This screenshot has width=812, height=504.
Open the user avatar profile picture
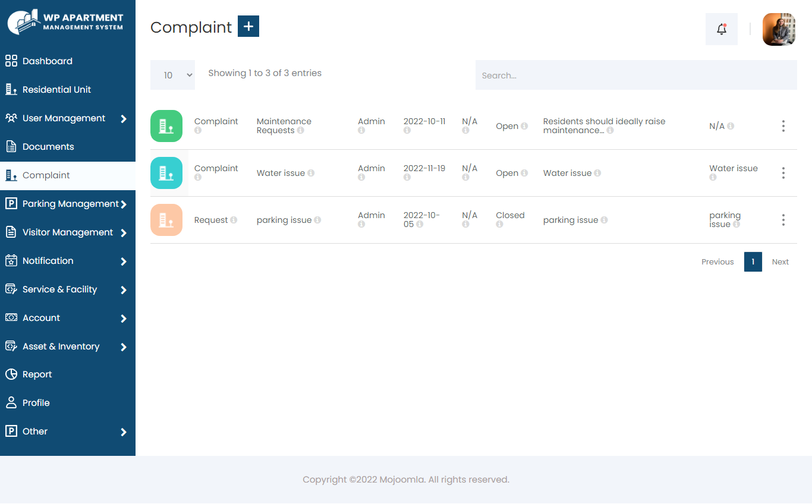(779, 29)
